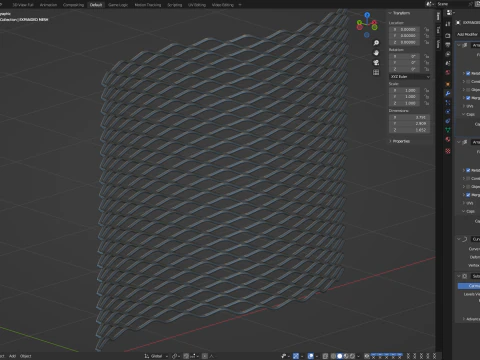
Task: Lock the Rotation Z value
Action: pos(426,69)
